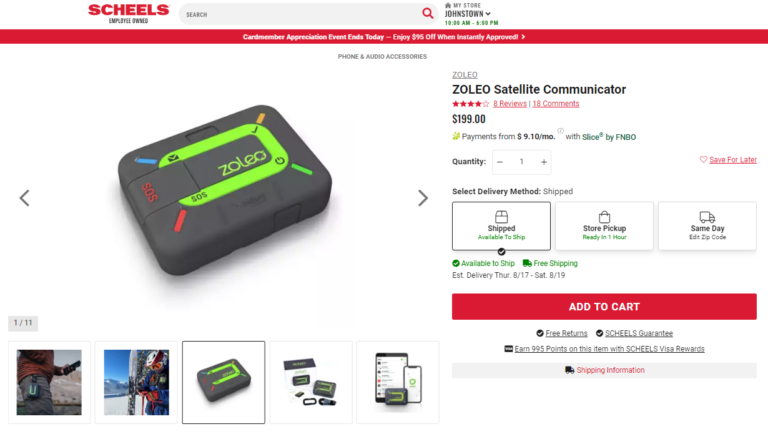Screen dimensions: 768x434
Task: Show the next product image arrow
Action: pos(423,198)
